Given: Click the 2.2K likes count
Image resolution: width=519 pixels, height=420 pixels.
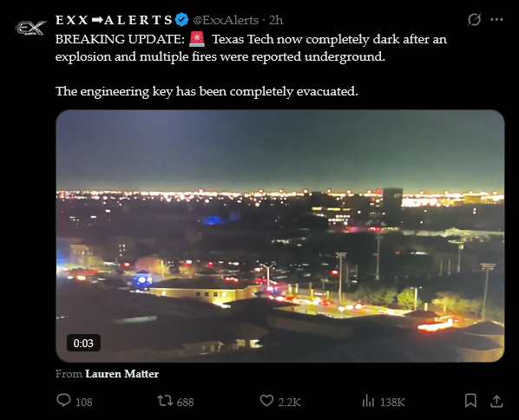Looking at the screenshot, I should [289, 402].
